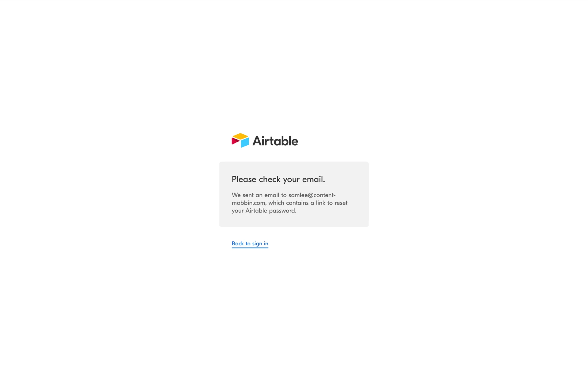Click the word 'reset' in the message
Screen dimensions: 588x368
coord(341,203)
